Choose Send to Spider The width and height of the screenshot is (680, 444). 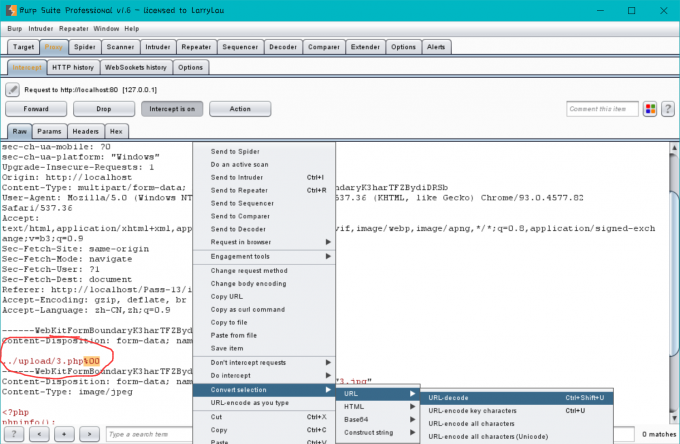[264, 151]
